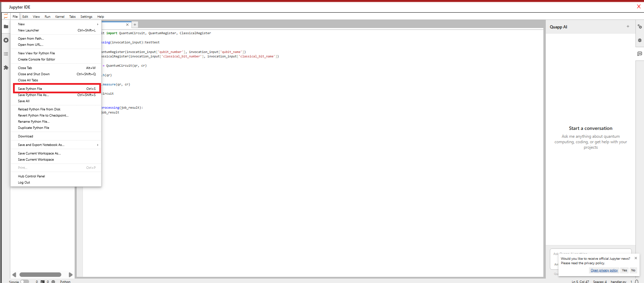Open the Quapp AI chat icon
This screenshot has height=283, width=644.
coord(640,54)
